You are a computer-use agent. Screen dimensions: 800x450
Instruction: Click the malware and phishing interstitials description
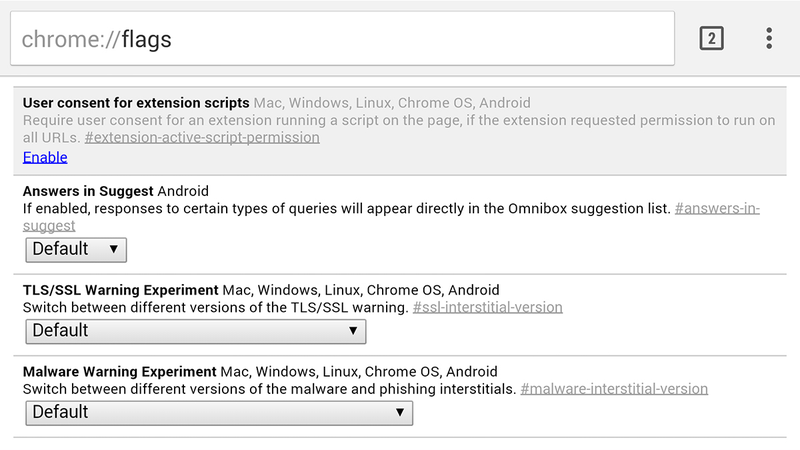pos(269,389)
